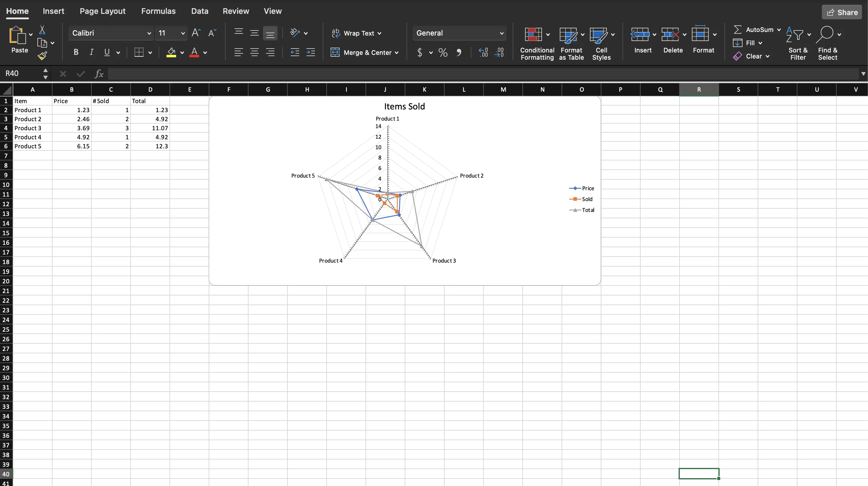Toggle Italic formatting
This screenshot has width=868, height=486.
pyautogui.click(x=91, y=52)
